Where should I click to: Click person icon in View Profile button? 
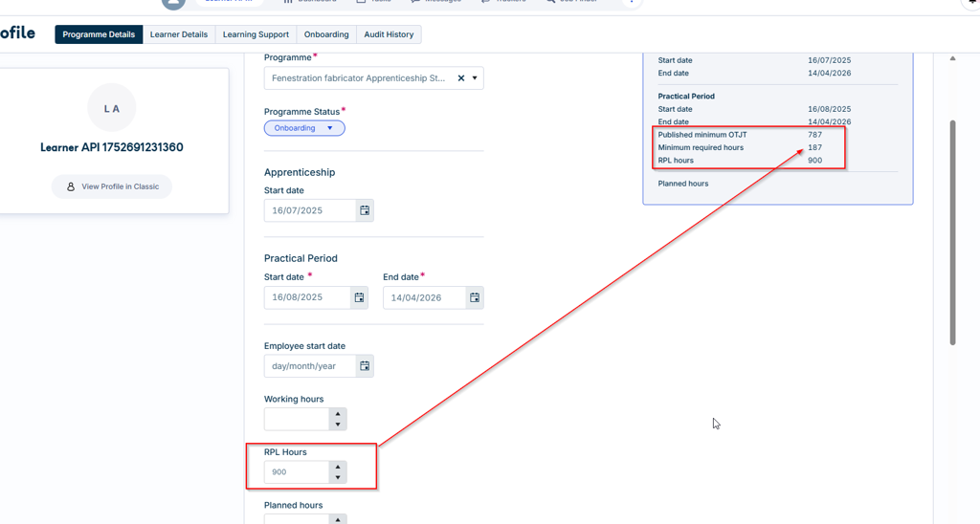click(71, 186)
